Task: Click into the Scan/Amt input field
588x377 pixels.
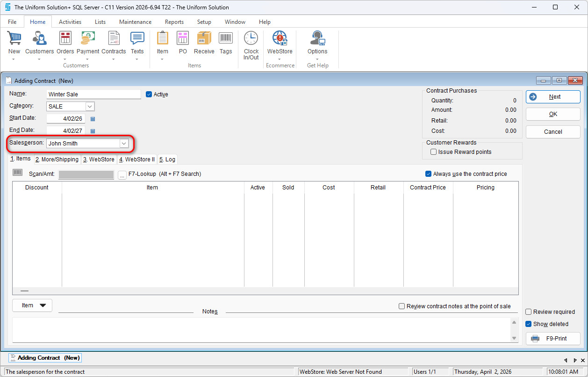Action: click(x=86, y=174)
